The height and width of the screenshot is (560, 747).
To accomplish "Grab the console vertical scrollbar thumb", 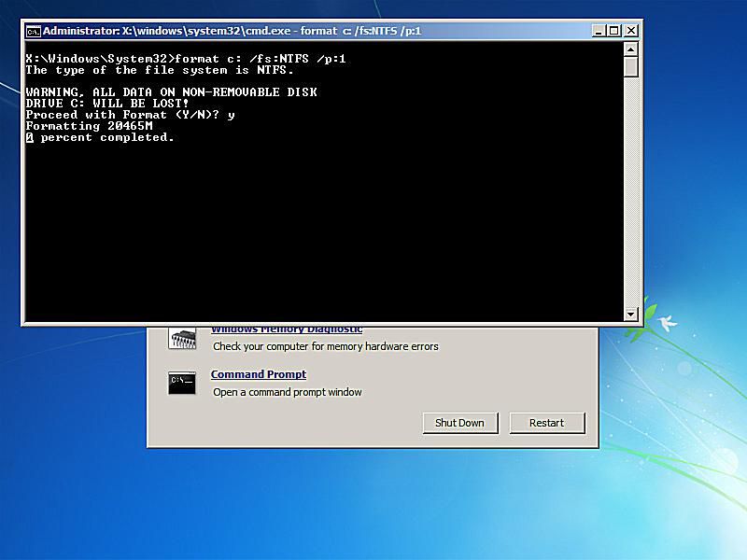I will tap(630, 66).
